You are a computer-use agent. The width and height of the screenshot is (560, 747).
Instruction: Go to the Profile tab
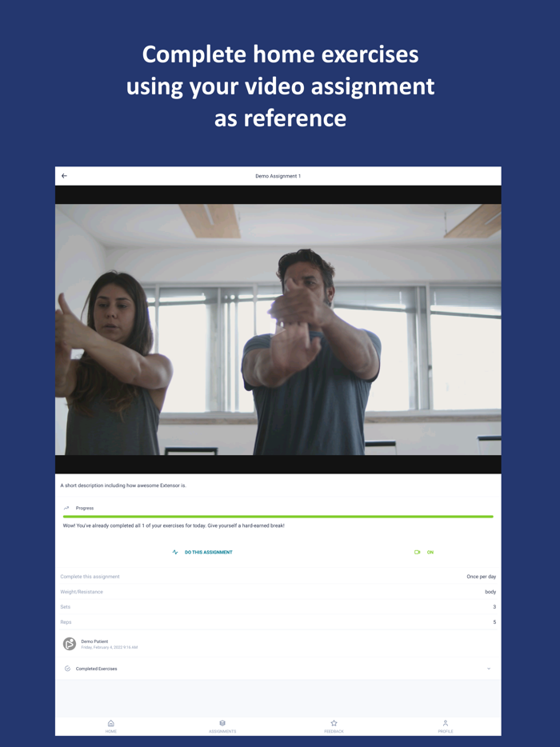[445, 726]
